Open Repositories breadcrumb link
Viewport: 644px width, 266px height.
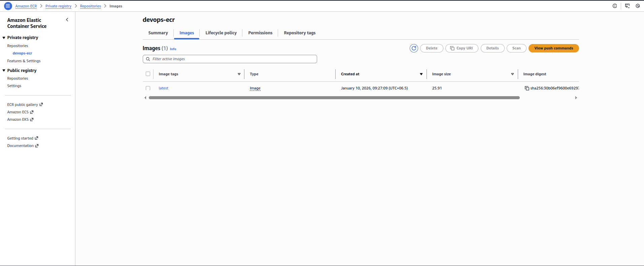coord(90,6)
